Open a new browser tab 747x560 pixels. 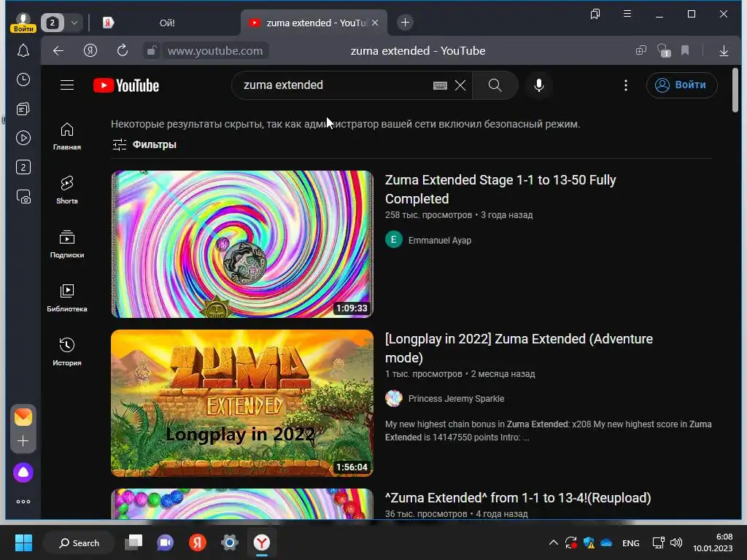405,23
